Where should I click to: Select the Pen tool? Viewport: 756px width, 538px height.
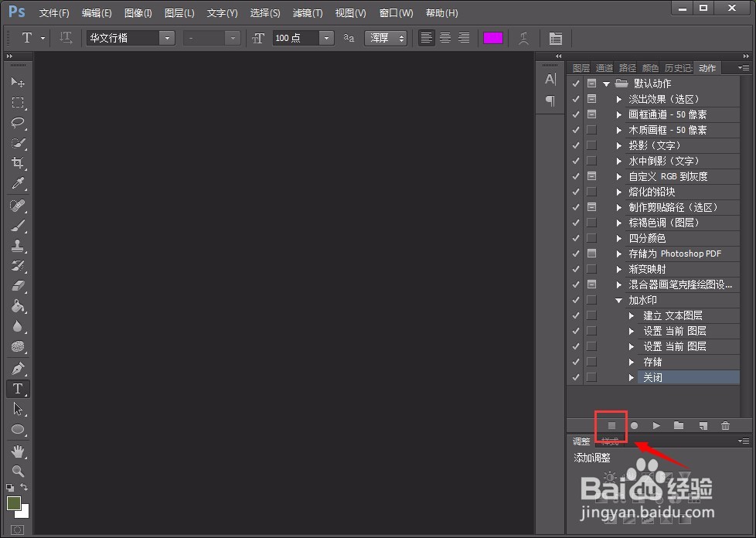[x=18, y=368]
